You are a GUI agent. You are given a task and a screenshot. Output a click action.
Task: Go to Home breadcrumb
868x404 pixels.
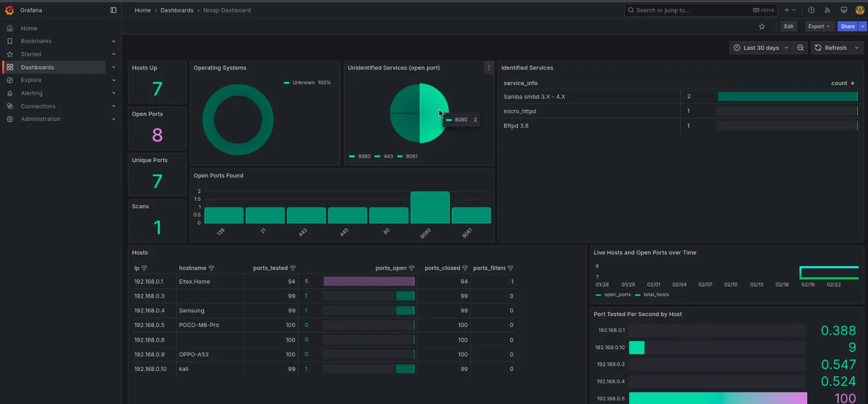[x=143, y=10]
